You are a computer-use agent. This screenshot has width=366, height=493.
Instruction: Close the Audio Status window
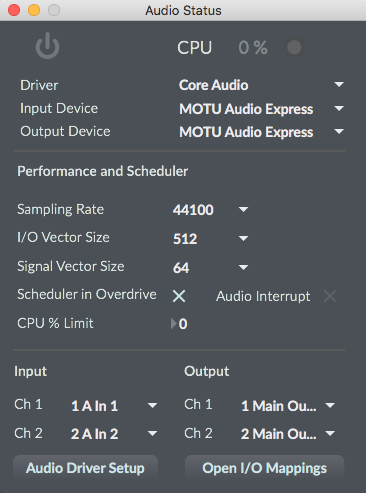[x=14, y=10]
